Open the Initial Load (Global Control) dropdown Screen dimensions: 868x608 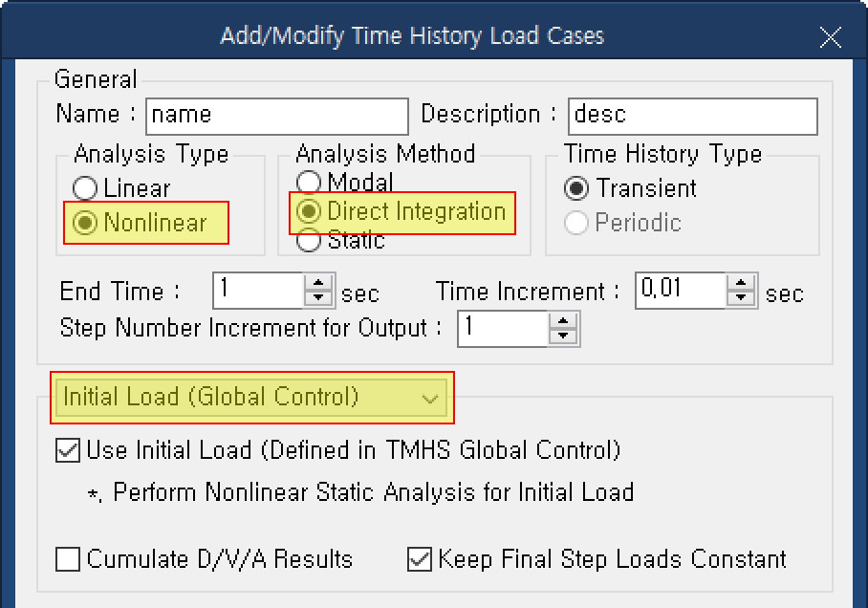point(251,397)
